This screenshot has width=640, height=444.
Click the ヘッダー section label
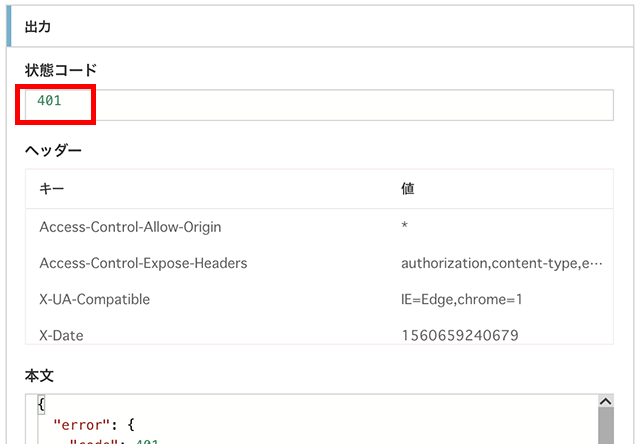53,151
